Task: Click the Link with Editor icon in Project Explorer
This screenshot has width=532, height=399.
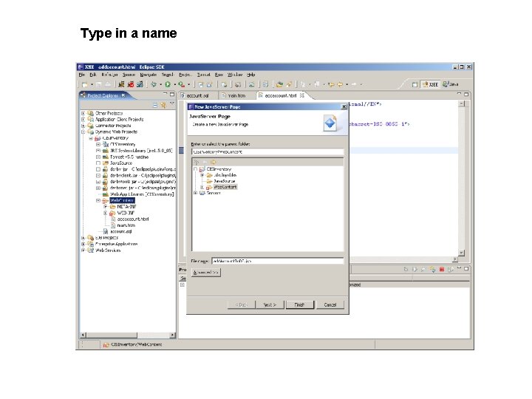Action: point(163,105)
